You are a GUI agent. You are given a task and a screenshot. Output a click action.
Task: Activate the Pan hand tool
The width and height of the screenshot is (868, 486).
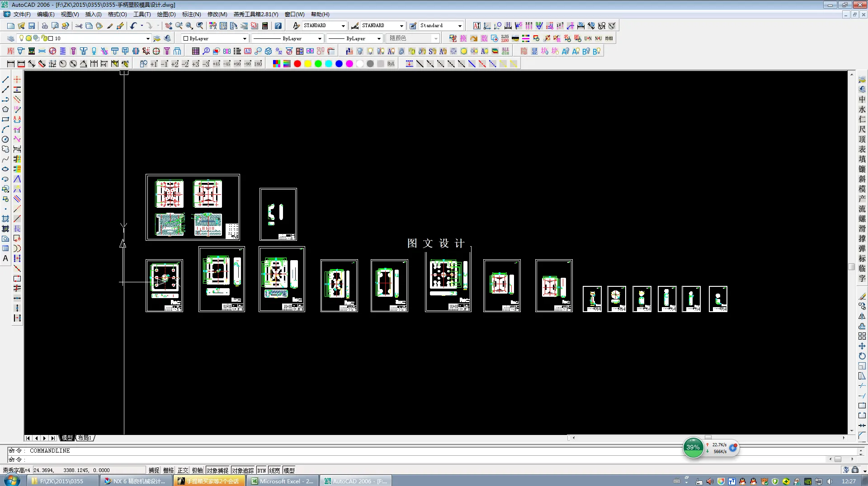coord(169,26)
